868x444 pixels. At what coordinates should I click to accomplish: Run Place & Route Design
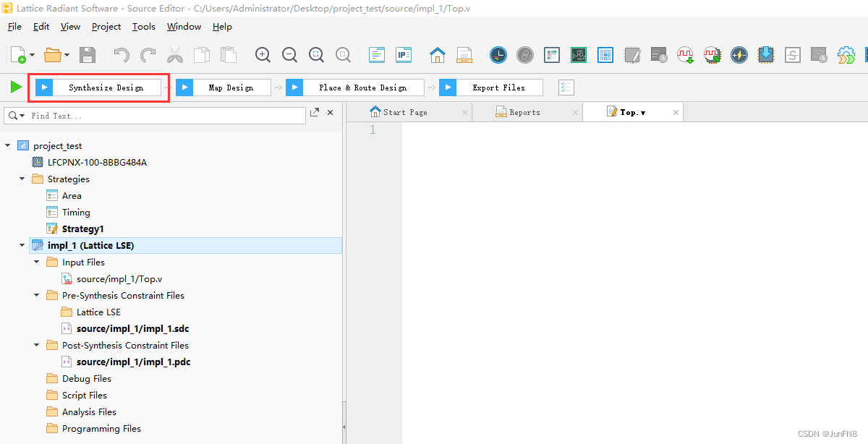click(x=354, y=87)
